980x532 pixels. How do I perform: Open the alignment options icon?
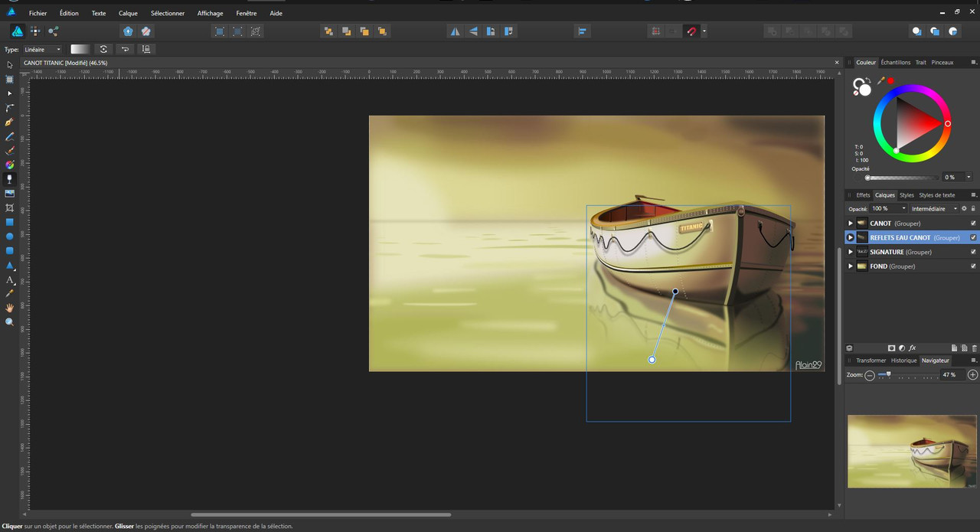(x=582, y=31)
